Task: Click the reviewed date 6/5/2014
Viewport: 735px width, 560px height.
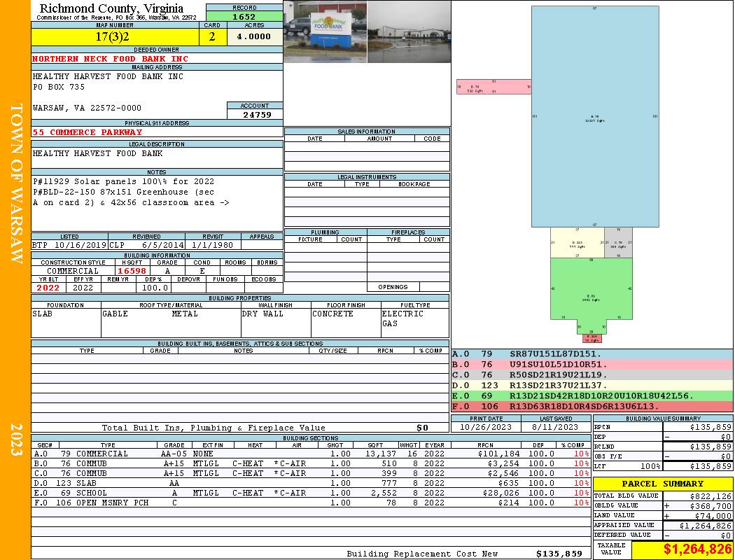Action: (x=162, y=244)
